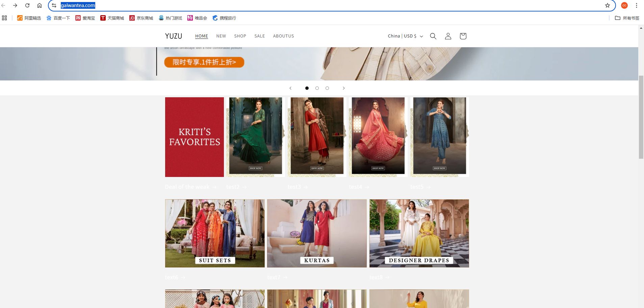Open 京东商城 bookmark
This screenshot has height=308, width=644.
click(141, 18)
